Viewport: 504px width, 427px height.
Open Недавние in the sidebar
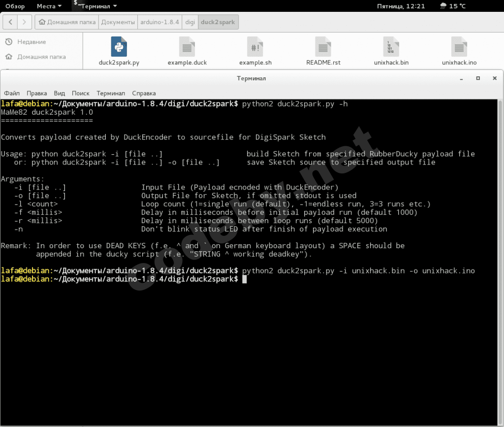(31, 42)
